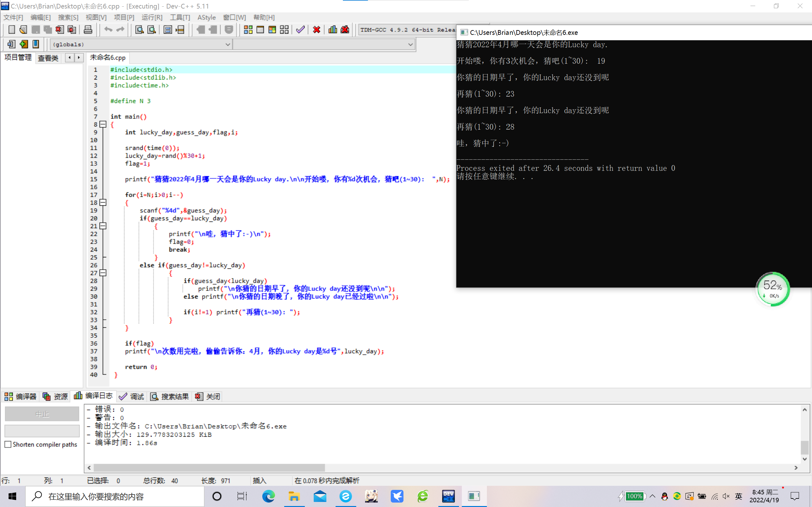Image resolution: width=812 pixels, height=507 pixels.
Task: Open the 运行[R] menu
Action: (x=152, y=17)
